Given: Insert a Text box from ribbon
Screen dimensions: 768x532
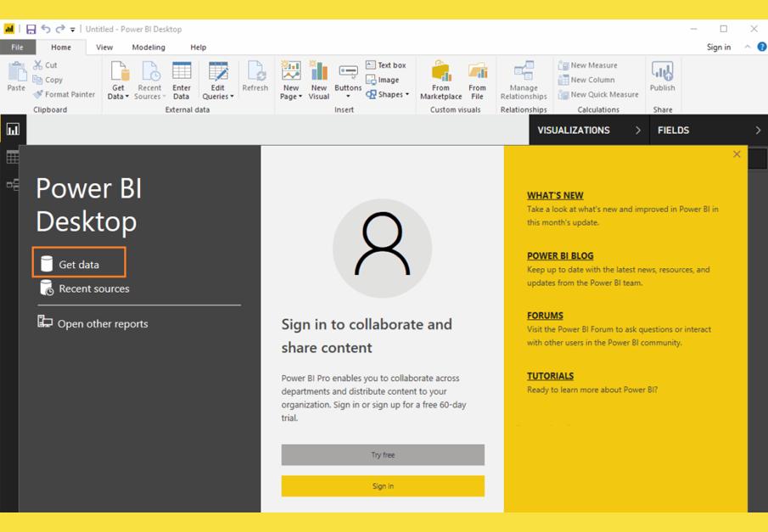Looking at the screenshot, I should point(386,64).
